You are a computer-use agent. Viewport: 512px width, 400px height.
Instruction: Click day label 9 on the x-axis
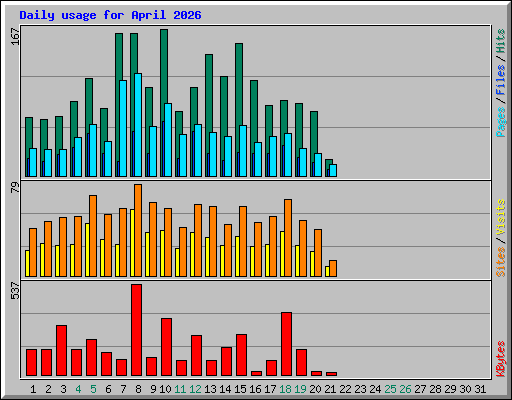point(153,389)
